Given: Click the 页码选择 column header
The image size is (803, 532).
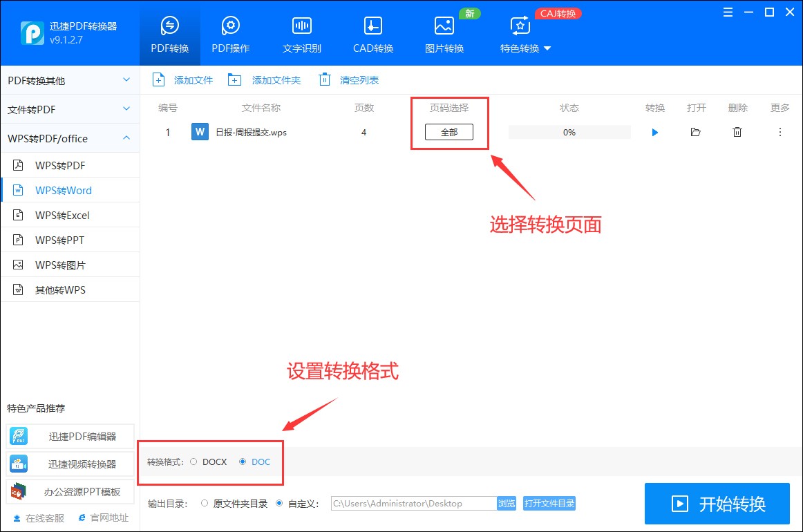Looking at the screenshot, I should (x=449, y=108).
